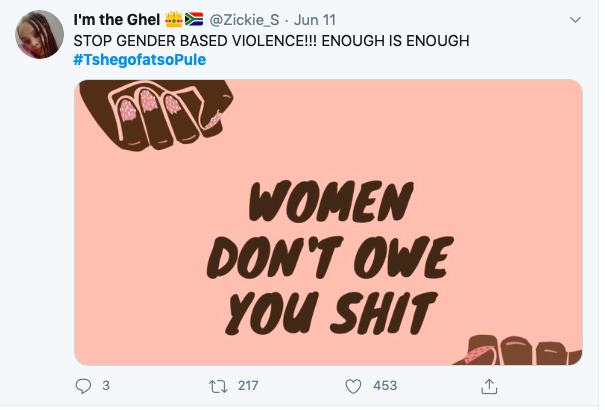Open tweet permalink via Jun 11 date
The width and height of the screenshot is (605, 410).
coord(315,20)
